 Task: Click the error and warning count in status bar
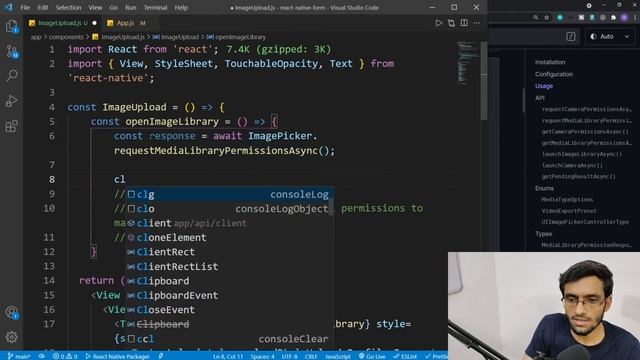click(65, 356)
